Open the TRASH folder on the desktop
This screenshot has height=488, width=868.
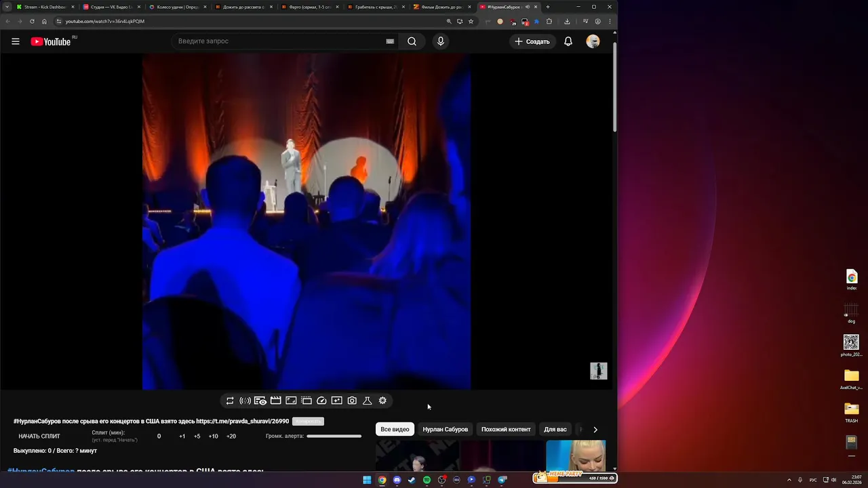(851, 413)
